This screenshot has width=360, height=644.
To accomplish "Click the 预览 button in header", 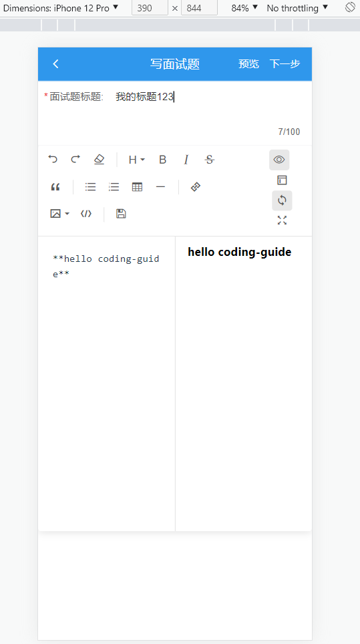I will (x=248, y=64).
